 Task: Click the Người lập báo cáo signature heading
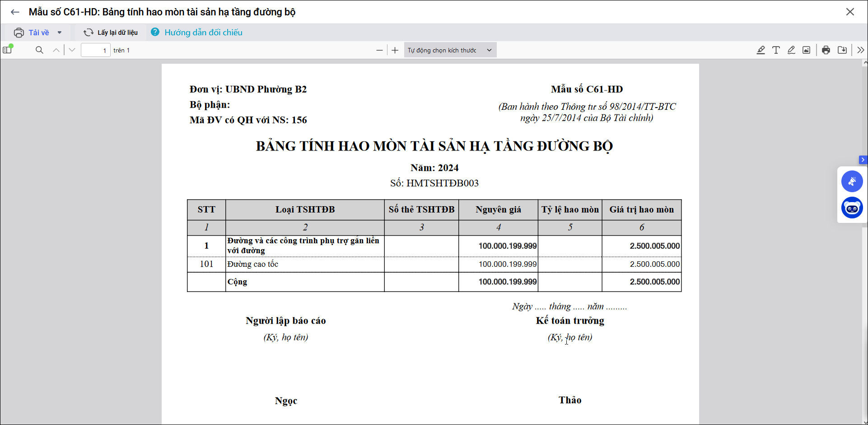pyautogui.click(x=286, y=321)
